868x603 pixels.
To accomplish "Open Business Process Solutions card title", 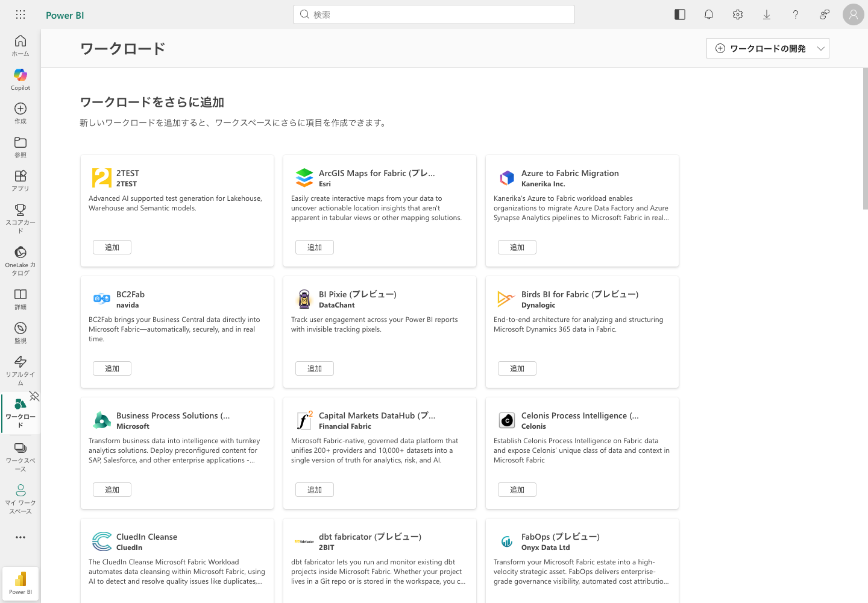I will click(x=173, y=415).
